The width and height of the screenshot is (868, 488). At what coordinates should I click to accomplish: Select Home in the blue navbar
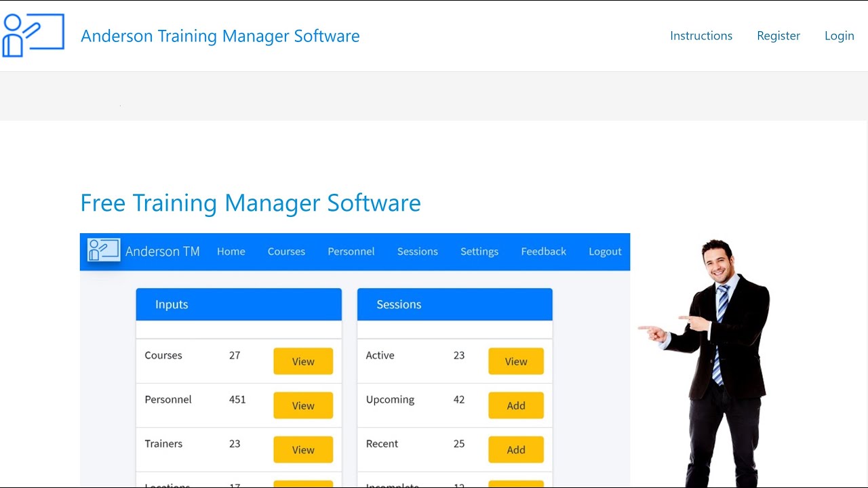click(231, 251)
